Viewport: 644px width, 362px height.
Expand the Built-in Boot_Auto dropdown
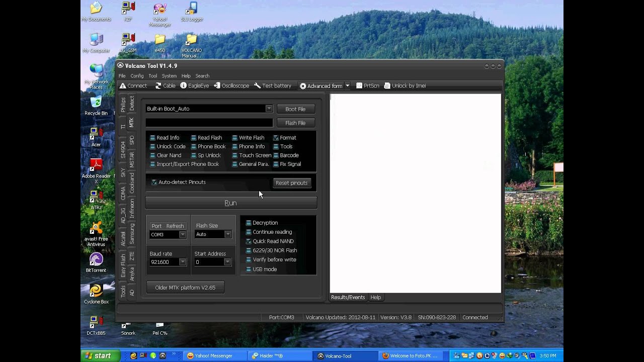pyautogui.click(x=269, y=109)
